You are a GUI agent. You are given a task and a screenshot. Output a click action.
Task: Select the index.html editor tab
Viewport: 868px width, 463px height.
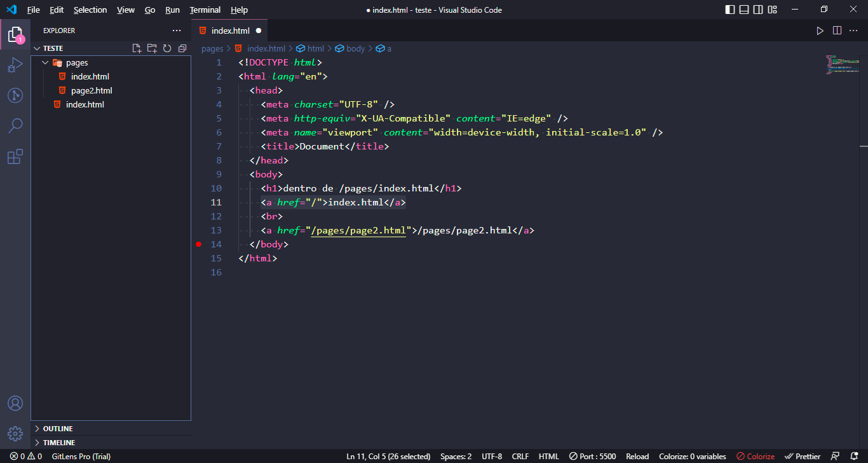231,31
